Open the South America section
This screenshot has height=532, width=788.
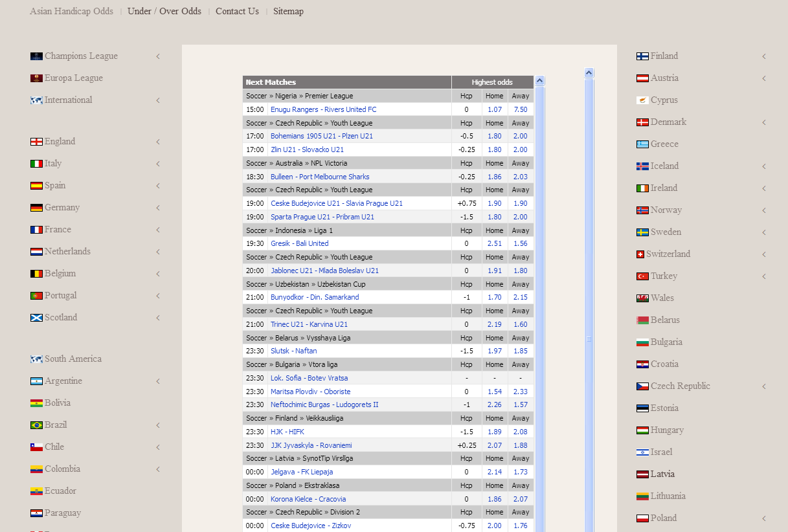pos(73,359)
